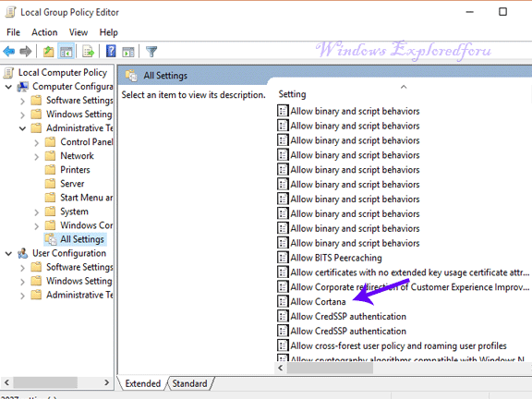
Task: Click left arrow of settings list scrollbar
Action: (x=281, y=368)
